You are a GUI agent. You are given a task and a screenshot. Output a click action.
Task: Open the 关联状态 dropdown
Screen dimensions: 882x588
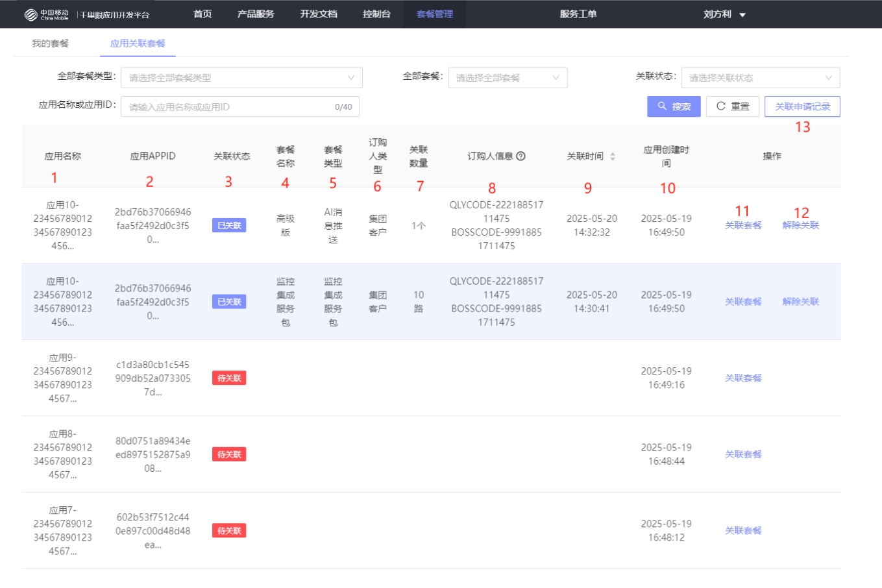[x=760, y=78]
